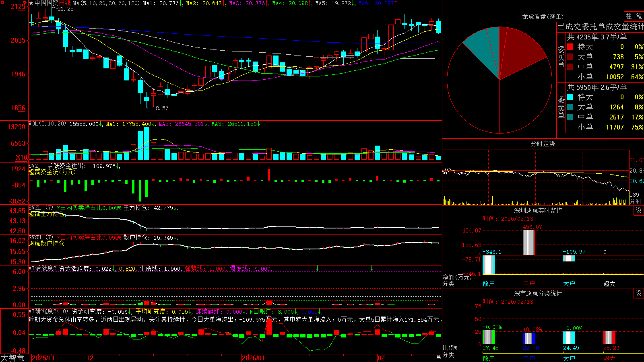Image resolution: width=644 pixels, height=362 pixels.
Task: Switch pie panel to 柱 bar mode
Action: pyautogui.click(x=629, y=16)
